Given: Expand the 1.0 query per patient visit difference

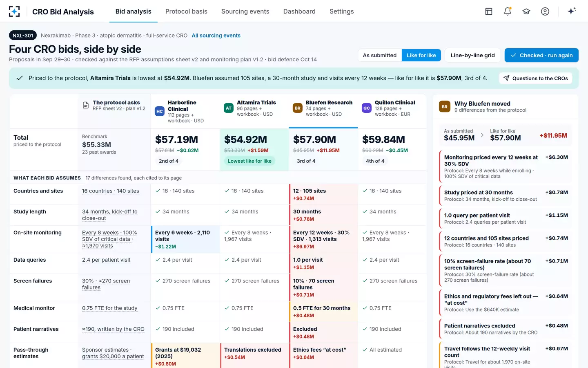Looking at the screenshot, I should tap(505, 218).
